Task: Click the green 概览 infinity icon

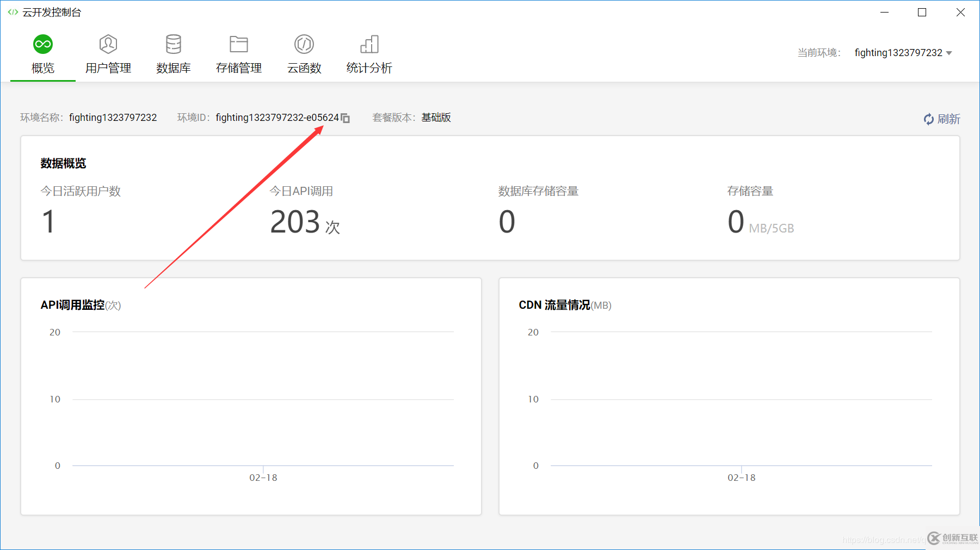Action: [x=42, y=44]
